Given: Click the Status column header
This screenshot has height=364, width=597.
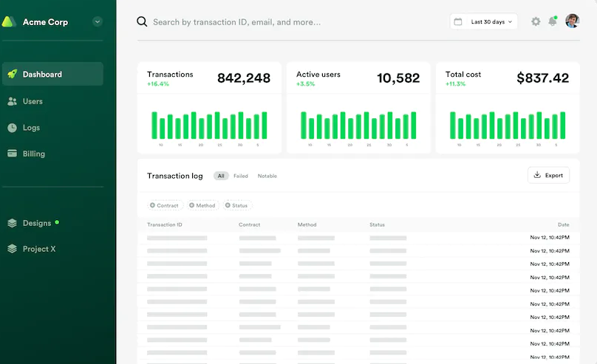Looking at the screenshot, I should pos(377,224).
